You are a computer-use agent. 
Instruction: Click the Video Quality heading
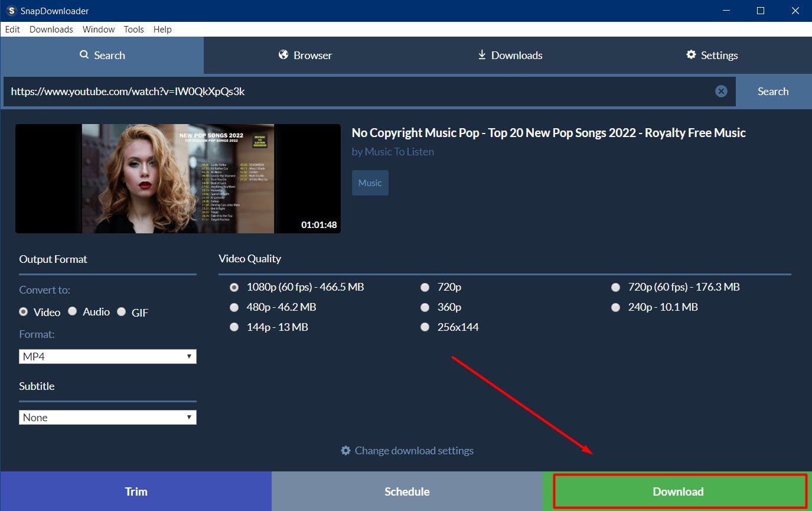250,259
